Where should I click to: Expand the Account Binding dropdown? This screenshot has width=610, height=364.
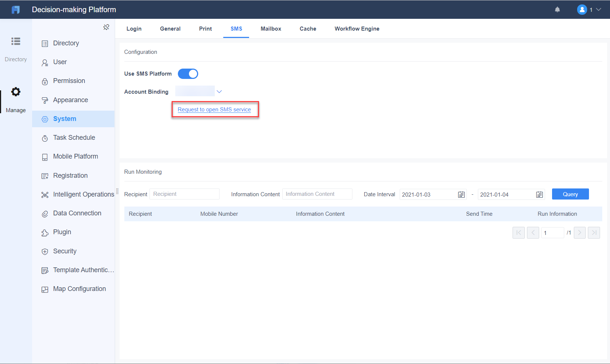click(x=219, y=91)
